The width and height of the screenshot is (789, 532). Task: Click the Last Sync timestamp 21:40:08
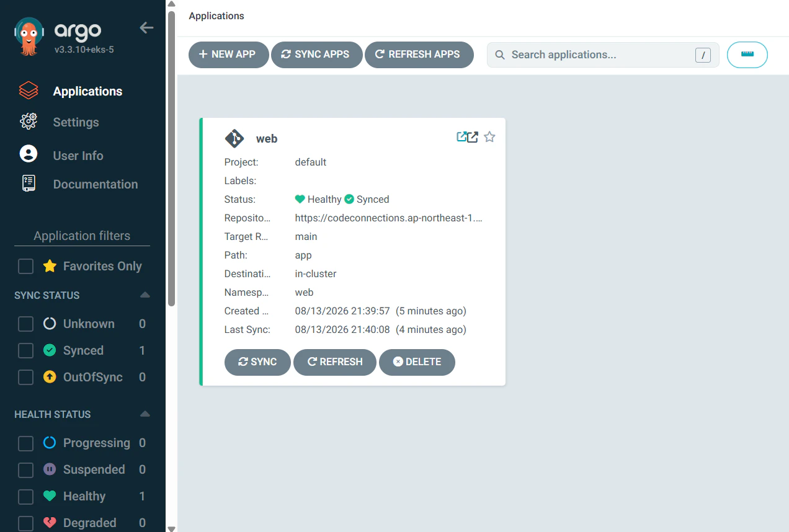click(x=342, y=330)
